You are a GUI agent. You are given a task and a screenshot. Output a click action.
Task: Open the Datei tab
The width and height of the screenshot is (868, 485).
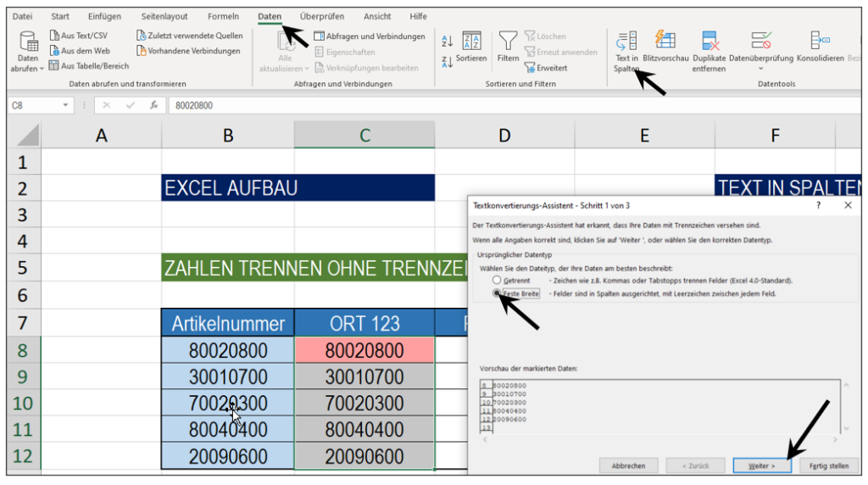click(x=22, y=16)
